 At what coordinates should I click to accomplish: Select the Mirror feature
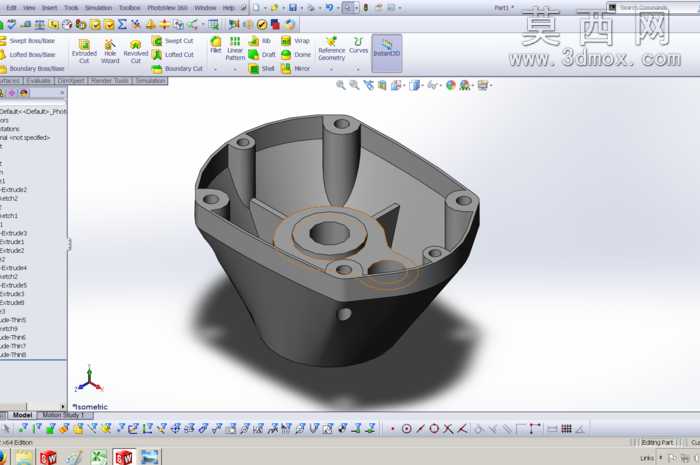pyautogui.click(x=295, y=68)
